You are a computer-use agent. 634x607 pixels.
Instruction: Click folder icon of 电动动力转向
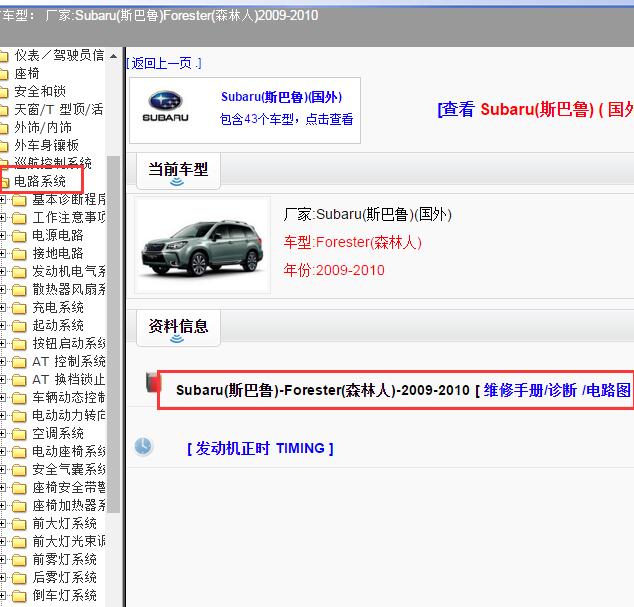(19, 416)
